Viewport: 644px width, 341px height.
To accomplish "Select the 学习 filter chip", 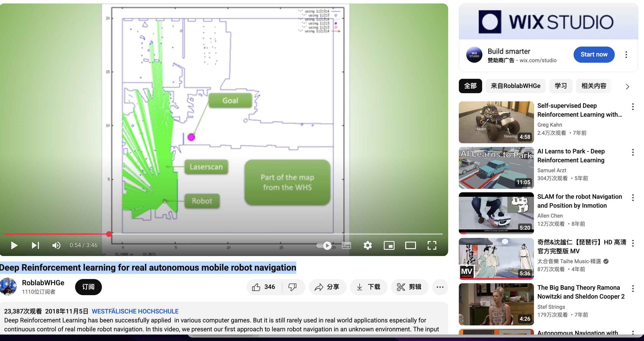I will click(x=560, y=86).
